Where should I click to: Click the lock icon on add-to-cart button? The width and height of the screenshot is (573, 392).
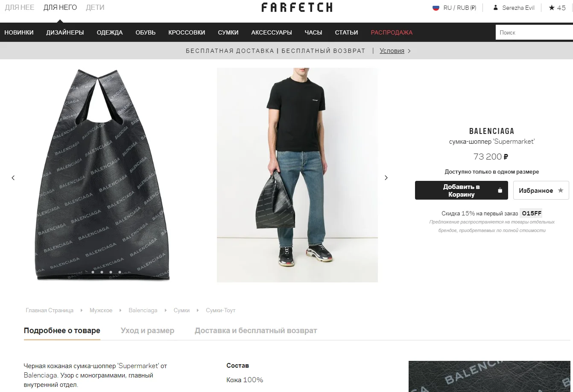(500, 190)
